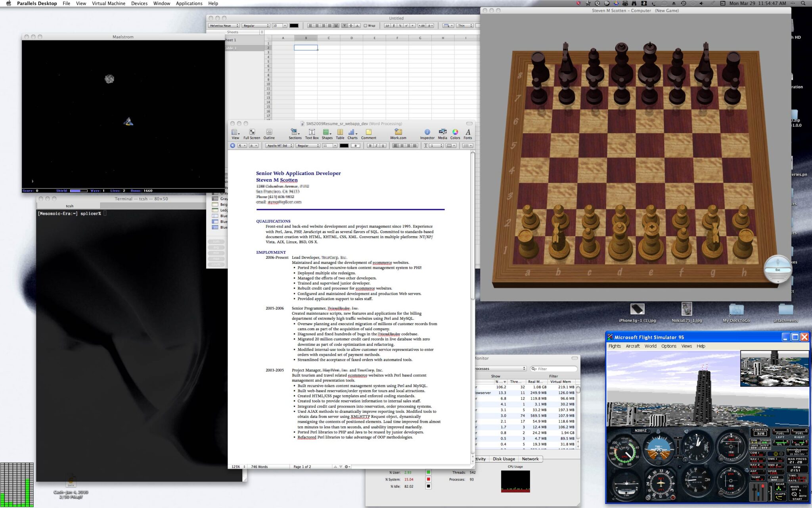Click the Text Box tool icon
812x508 pixels.
[312, 132]
